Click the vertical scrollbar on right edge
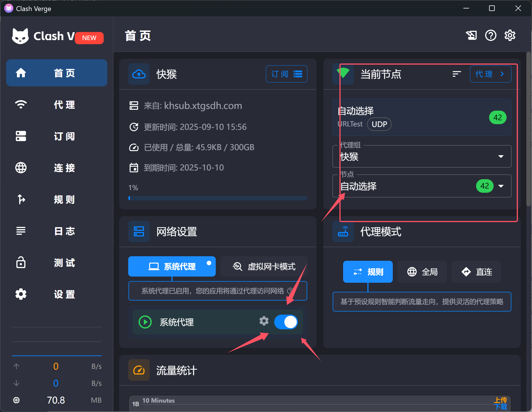Viewport: 532px width, 412px height. click(x=528, y=130)
